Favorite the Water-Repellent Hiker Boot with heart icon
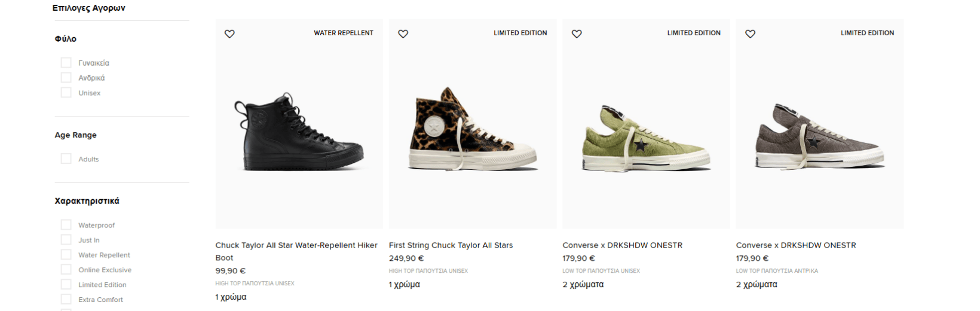This screenshot has height=311, width=980. [229, 34]
